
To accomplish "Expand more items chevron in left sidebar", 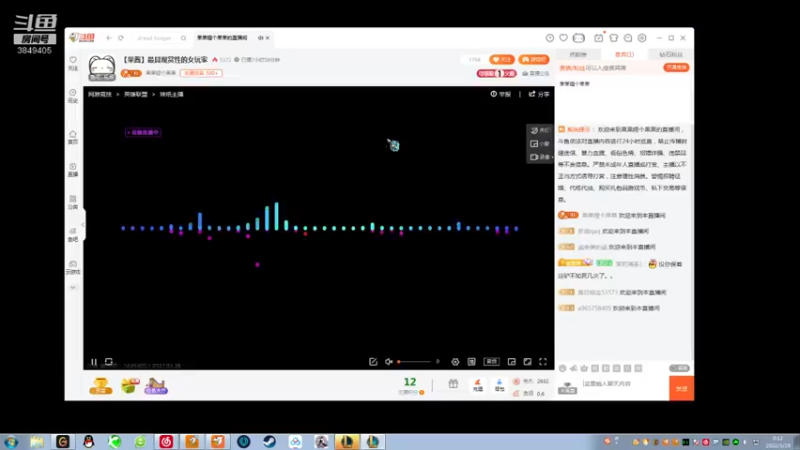I will tap(73, 288).
